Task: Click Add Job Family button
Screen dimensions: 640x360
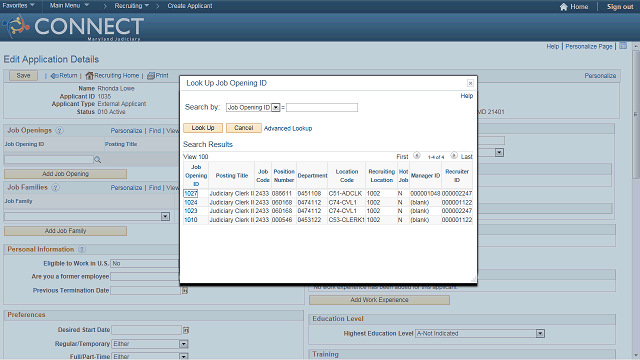Action: [65, 231]
